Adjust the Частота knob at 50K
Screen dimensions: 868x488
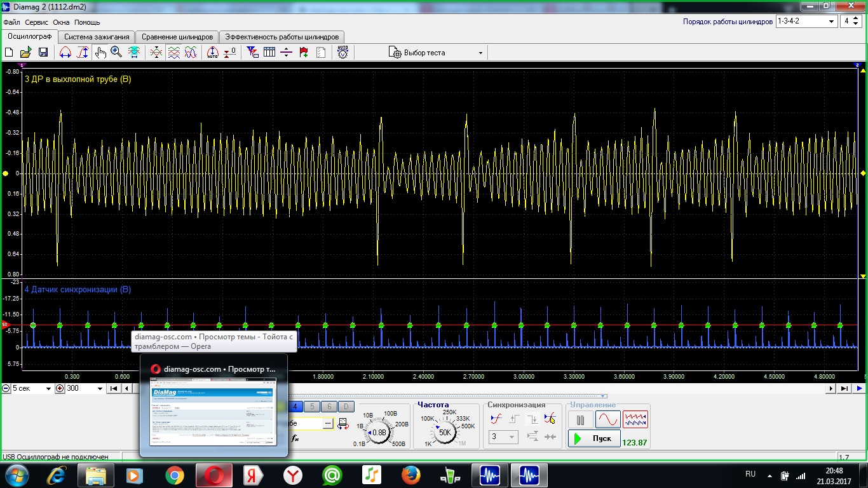[x=445, y=432]
